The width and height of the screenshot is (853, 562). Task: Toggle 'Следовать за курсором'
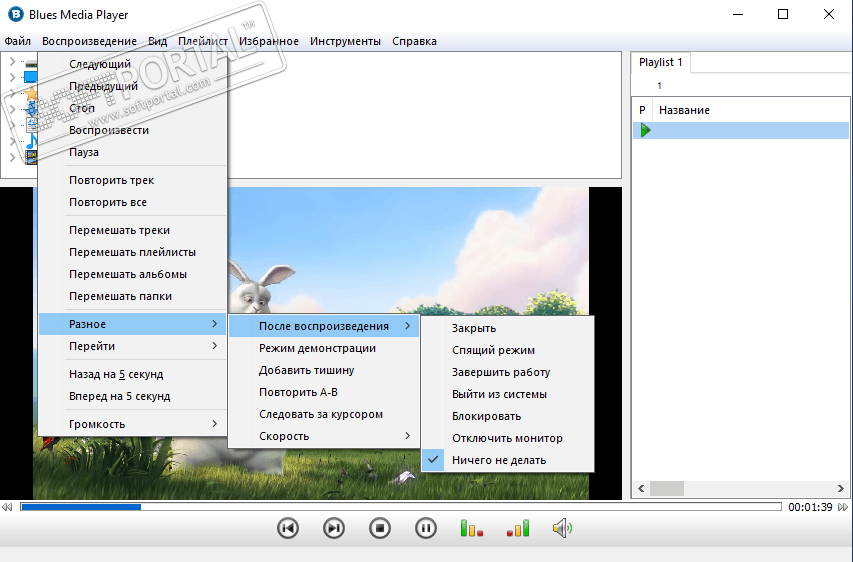[x=324, y=414]
